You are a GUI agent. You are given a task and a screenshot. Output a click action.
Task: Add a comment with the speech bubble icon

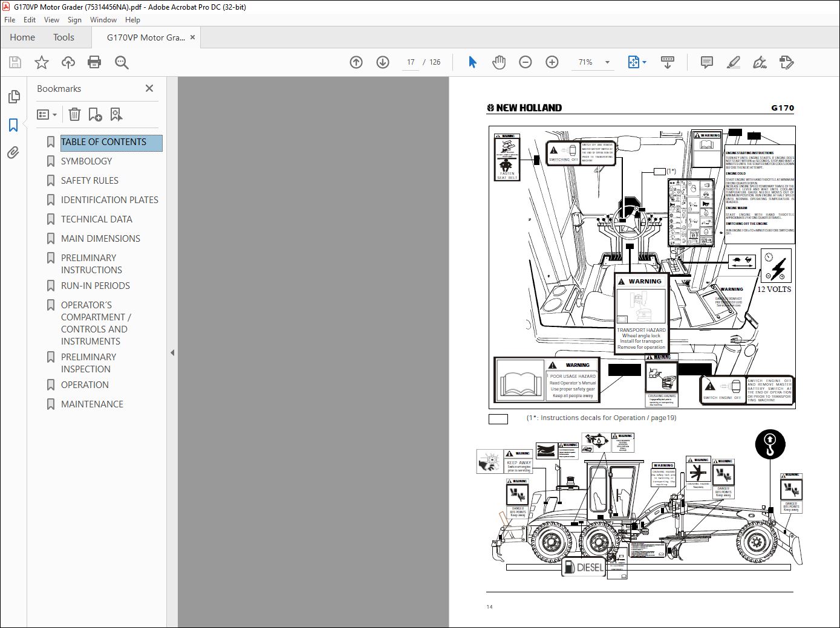706,62
